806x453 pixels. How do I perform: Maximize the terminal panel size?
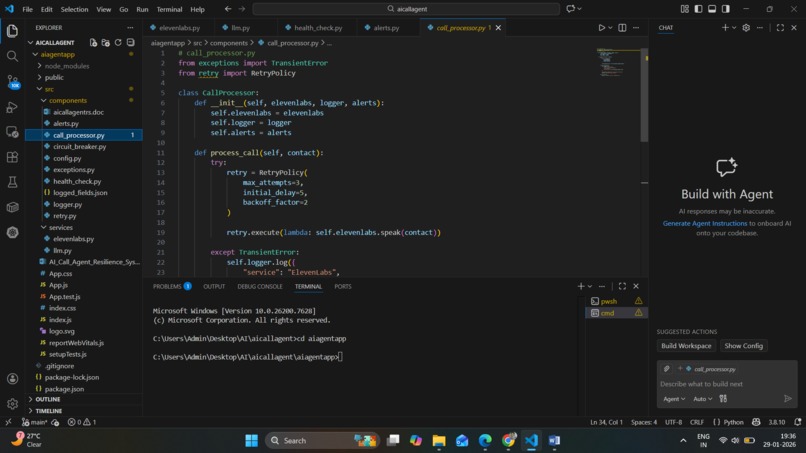(622, 286)
